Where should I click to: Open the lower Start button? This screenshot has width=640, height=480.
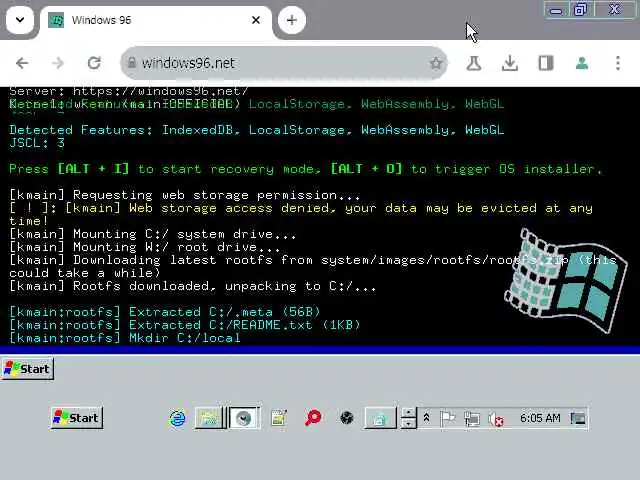pyautogui.click(x=77, y=418)
